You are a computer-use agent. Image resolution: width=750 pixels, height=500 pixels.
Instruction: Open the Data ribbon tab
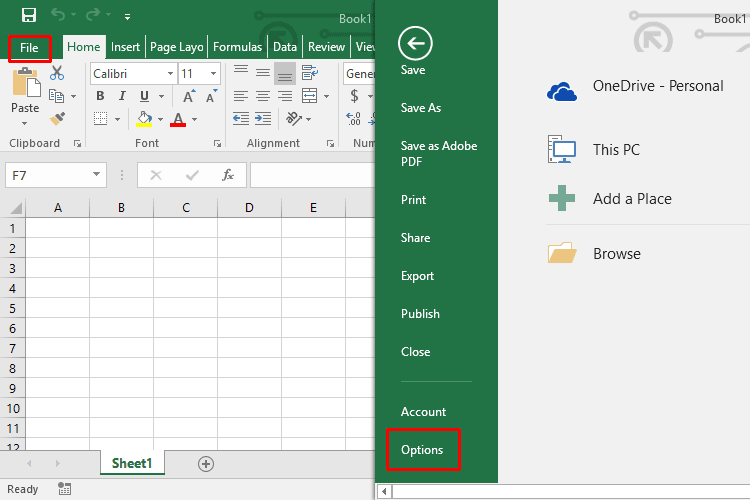point(285,47)
